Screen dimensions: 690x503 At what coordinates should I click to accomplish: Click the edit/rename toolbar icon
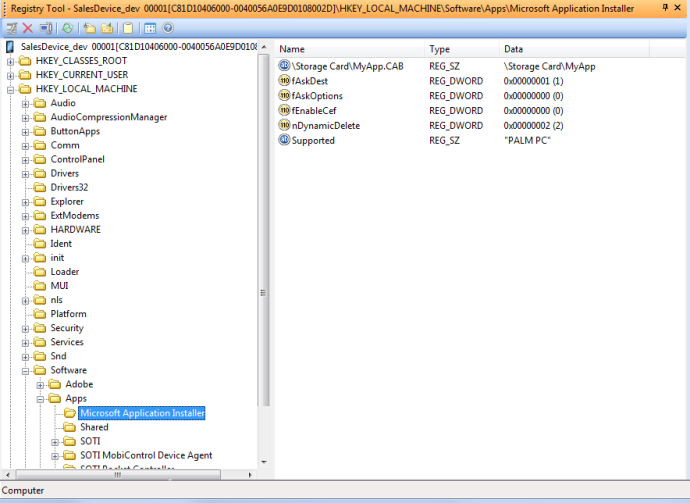11,29
